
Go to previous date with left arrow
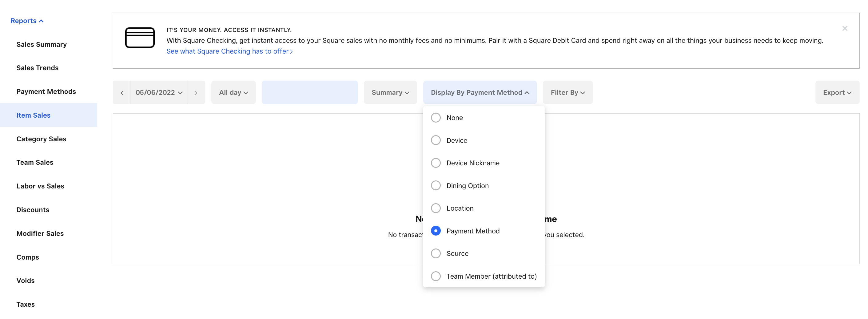(122, 93)
